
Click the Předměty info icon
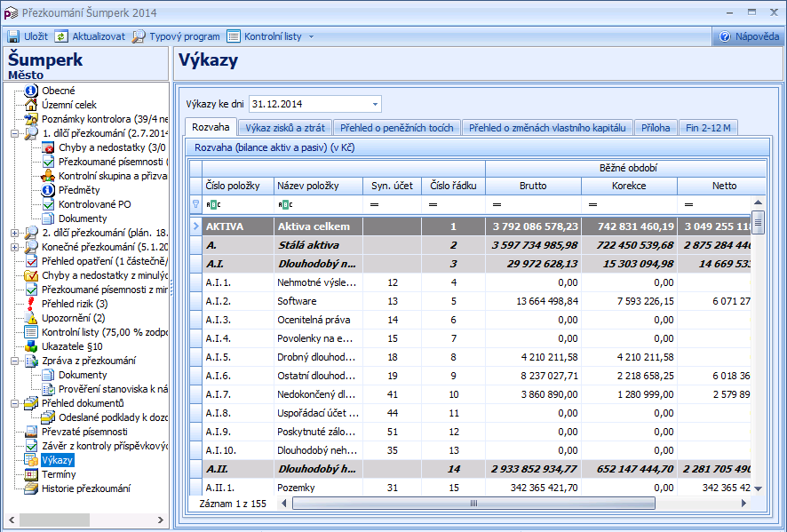48,190
